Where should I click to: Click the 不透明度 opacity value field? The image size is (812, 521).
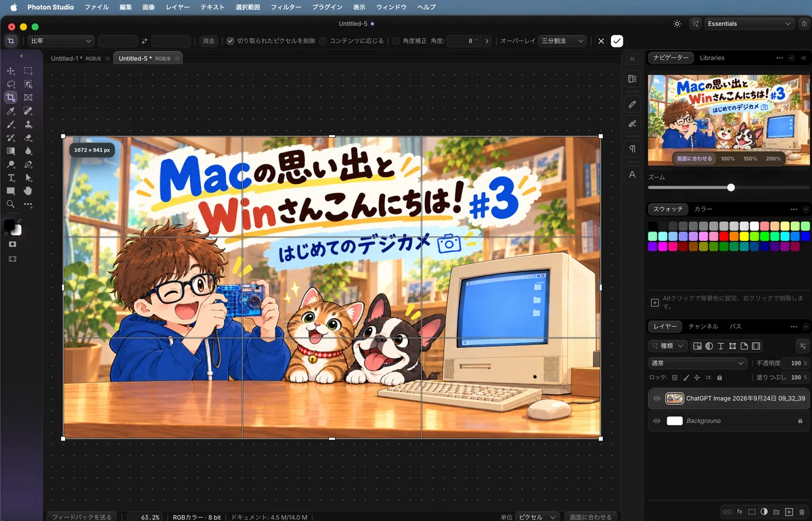[796, 363]
